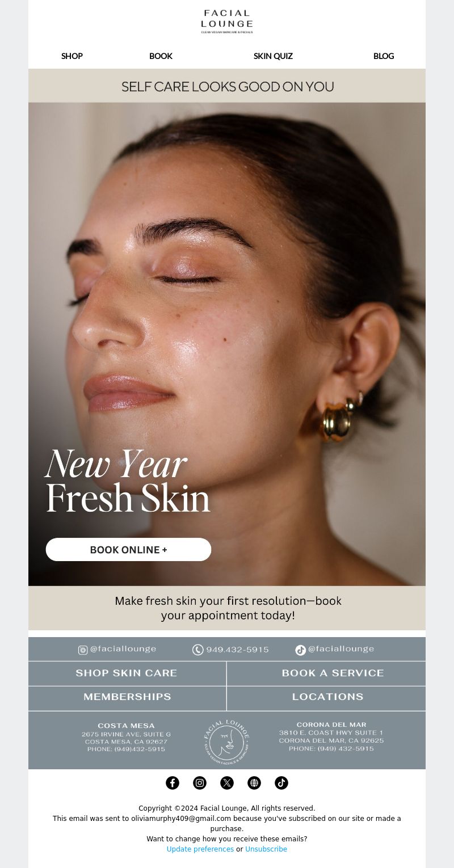Viewport: 454px width, 868px height.
Task: Open the MEMBERSHIPS link
Action: tap(127, 698)
